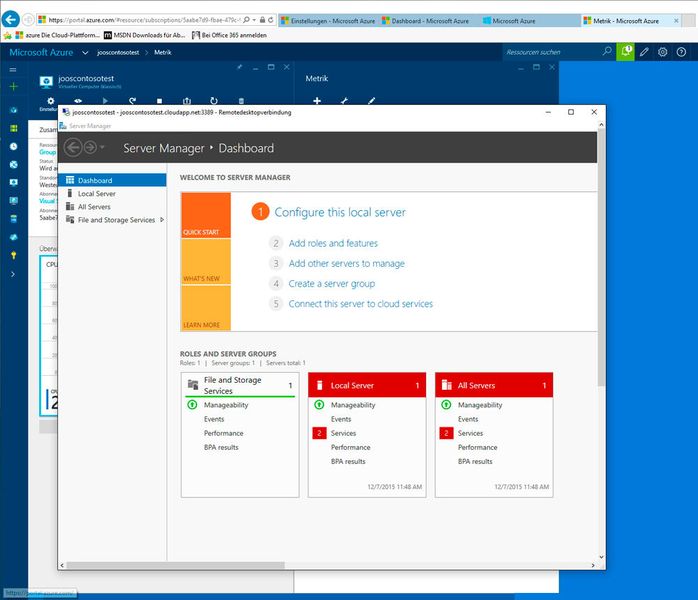698x600 pixels.
Task: Click red Services alert badge under All Servers
Action: pyautogui.click(x=446, y=433)
